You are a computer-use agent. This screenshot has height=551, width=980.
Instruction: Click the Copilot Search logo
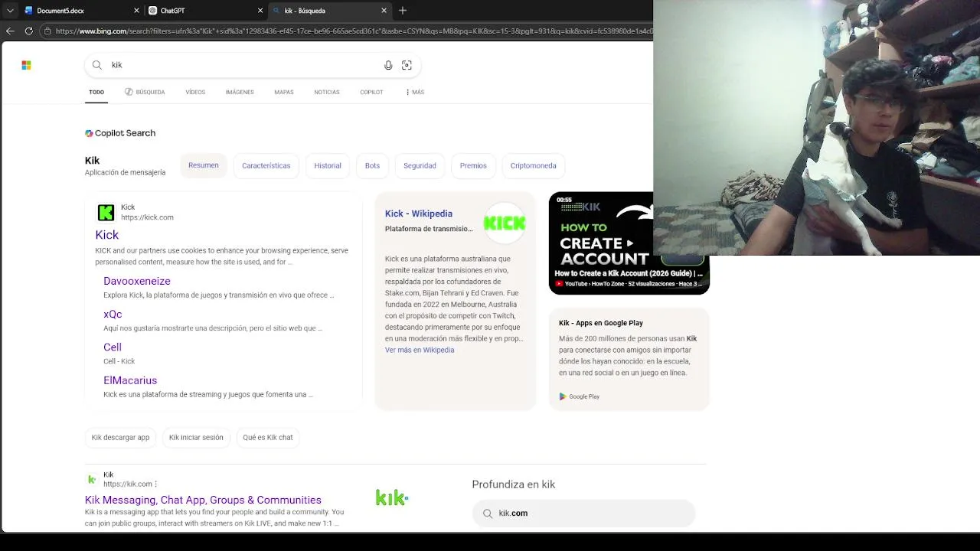[120, 133]
